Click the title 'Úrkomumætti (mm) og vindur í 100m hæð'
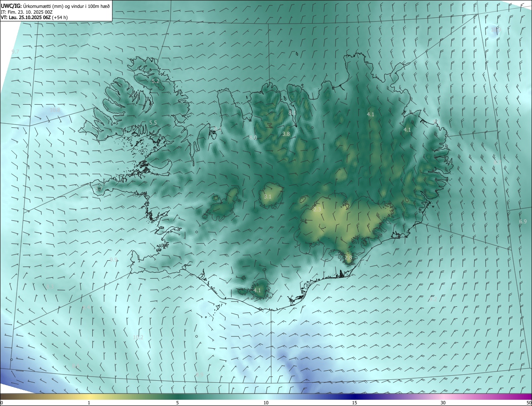 click(66, 6)
